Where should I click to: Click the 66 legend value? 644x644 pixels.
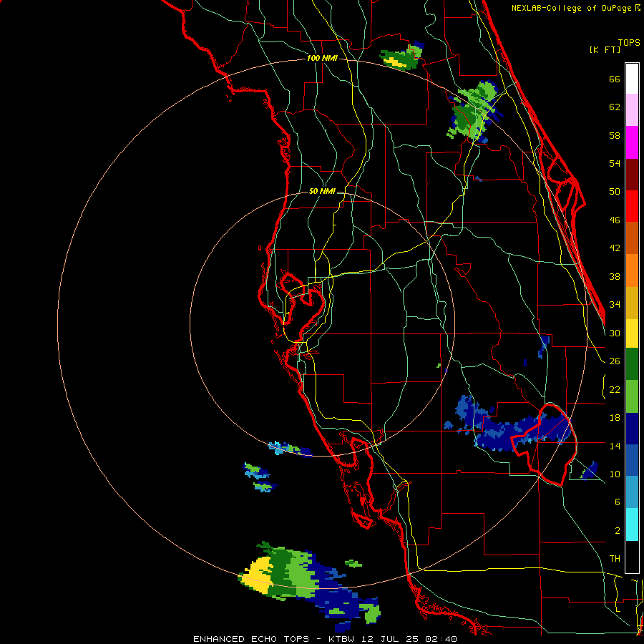point(615,79)
